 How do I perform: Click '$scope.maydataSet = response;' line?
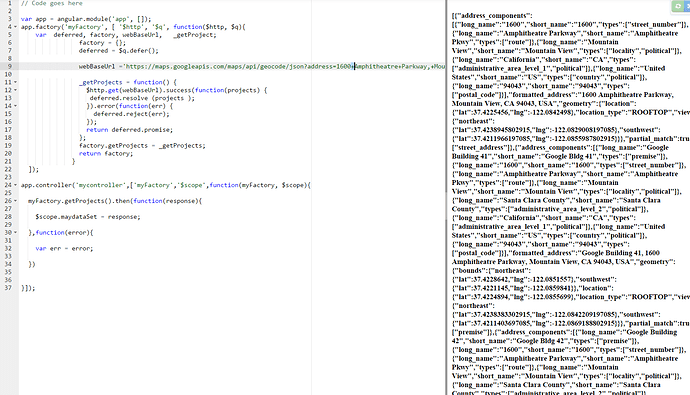pos(88,217)
